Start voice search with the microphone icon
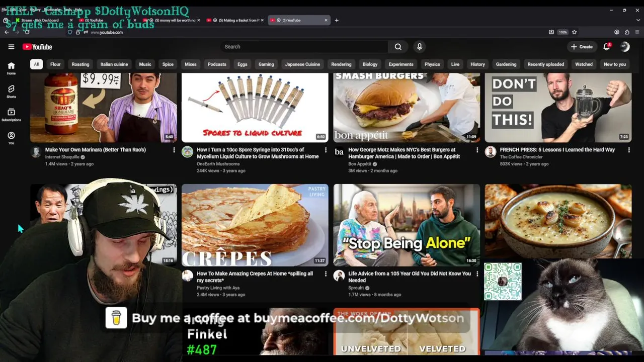The width and height of the screenshot is (644, 362). coord(420,47)
